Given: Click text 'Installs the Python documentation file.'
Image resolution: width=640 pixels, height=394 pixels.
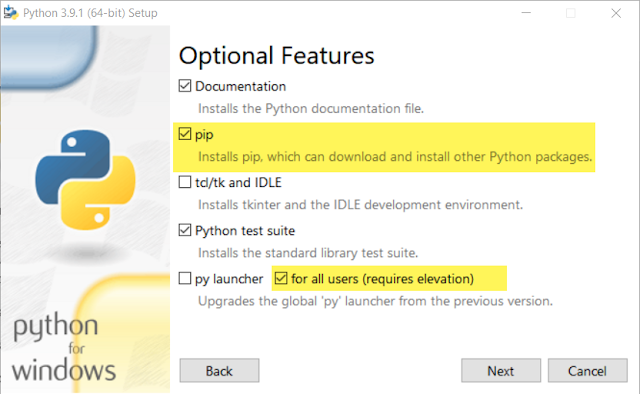Looking at the screenshot, I should 311,109.
